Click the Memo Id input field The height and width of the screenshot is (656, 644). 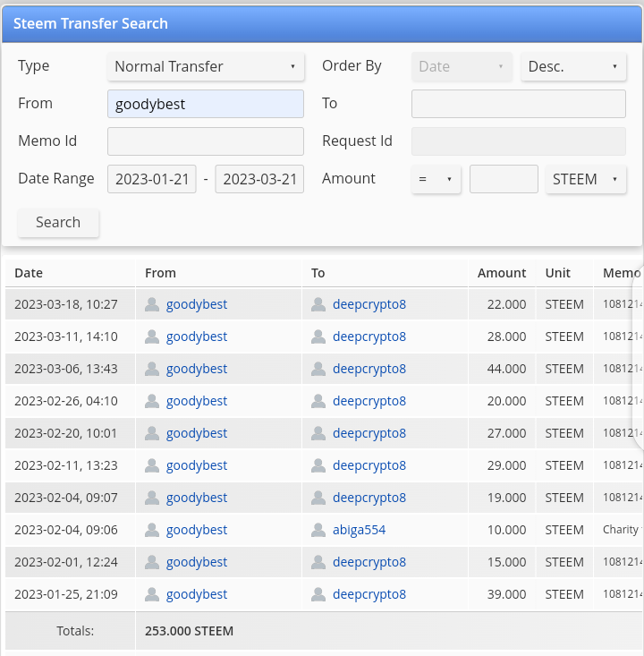tap(205, 141)
